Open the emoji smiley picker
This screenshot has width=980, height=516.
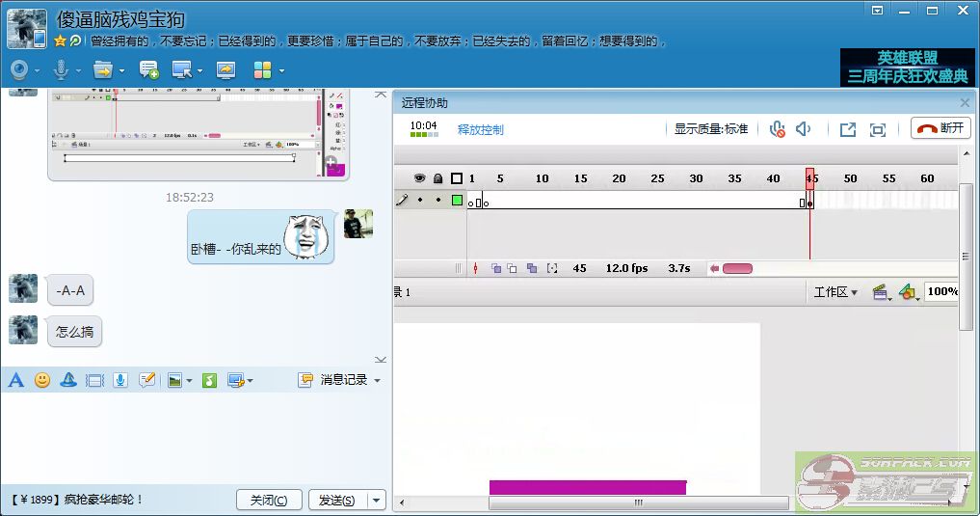coord(42,380)
